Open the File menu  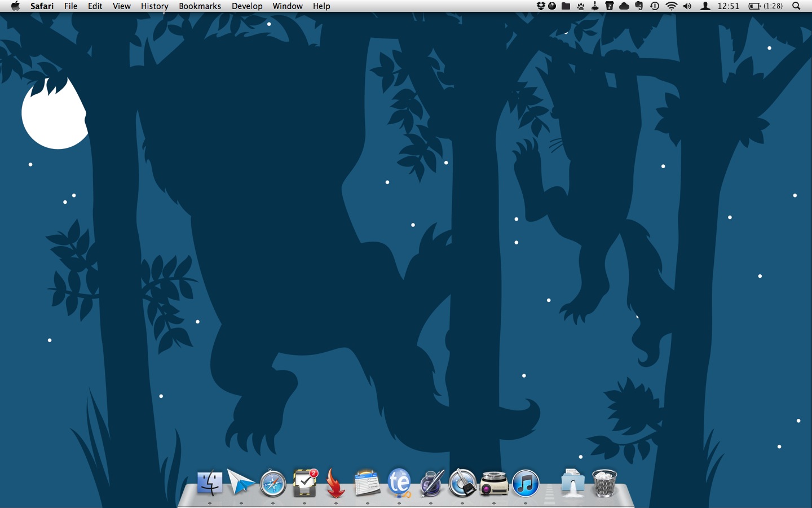70,6
